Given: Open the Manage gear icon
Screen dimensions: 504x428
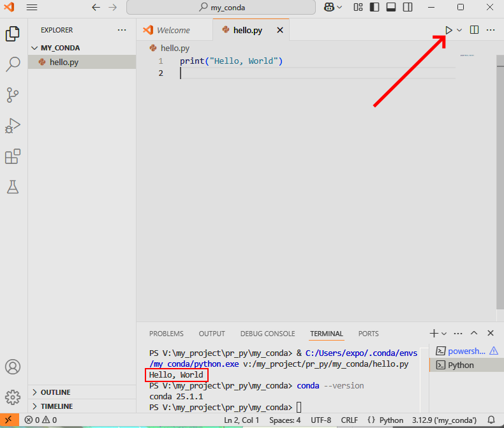Looking at the screenshot, I should (x=13, y=397).
